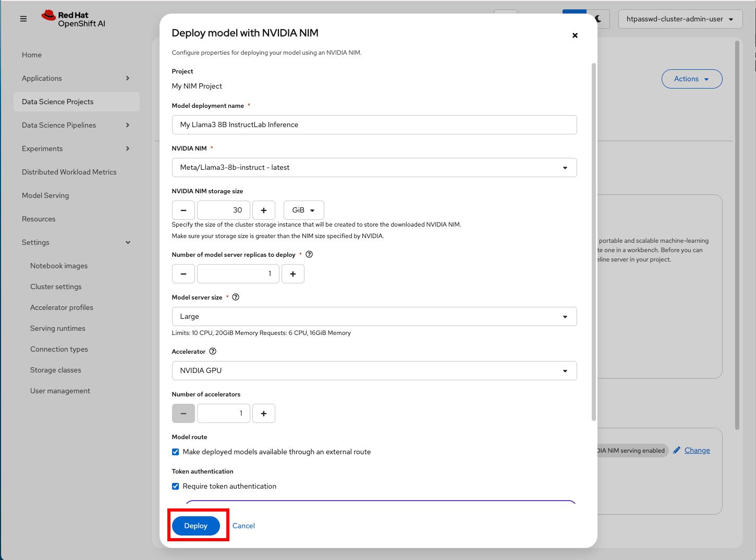The image size is (756, 560).
Task: Click help icon next to replicas label
Action: tap(309, 255)
